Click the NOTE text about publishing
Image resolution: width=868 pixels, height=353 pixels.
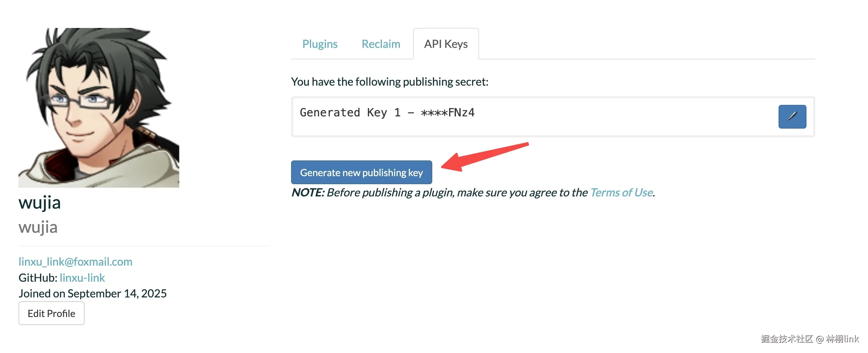[473, 193]
